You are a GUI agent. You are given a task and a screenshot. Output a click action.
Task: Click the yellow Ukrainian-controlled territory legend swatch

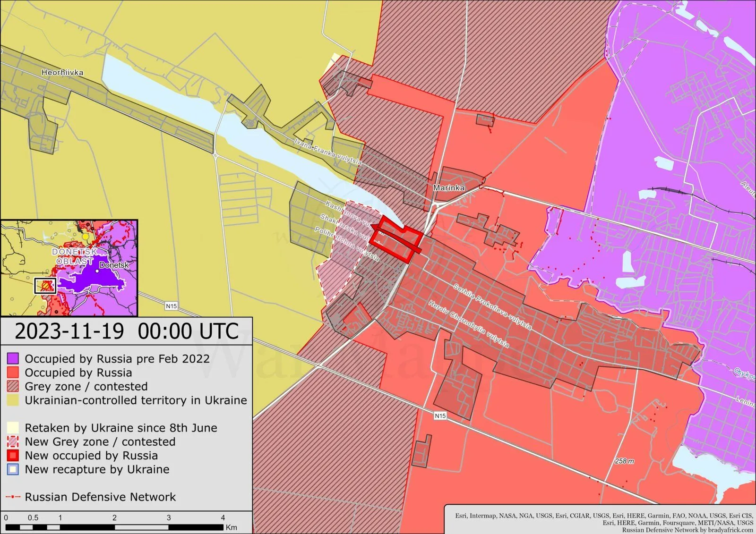(13, 400)
